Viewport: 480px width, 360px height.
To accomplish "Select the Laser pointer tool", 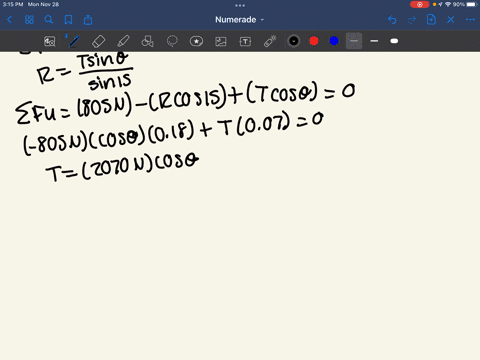I will tap(270, 41).
